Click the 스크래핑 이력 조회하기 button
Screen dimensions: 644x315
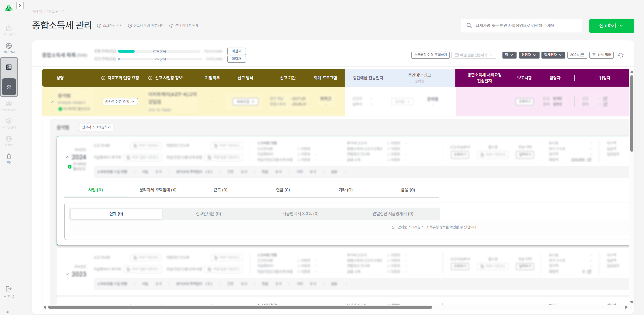point(430,55)
